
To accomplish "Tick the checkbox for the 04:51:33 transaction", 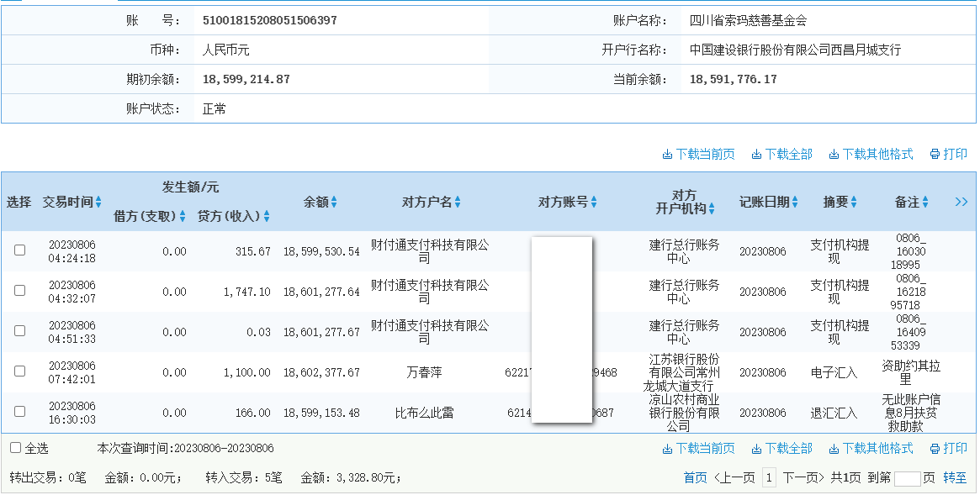I will pyautogui.click(x=20, y=331).
